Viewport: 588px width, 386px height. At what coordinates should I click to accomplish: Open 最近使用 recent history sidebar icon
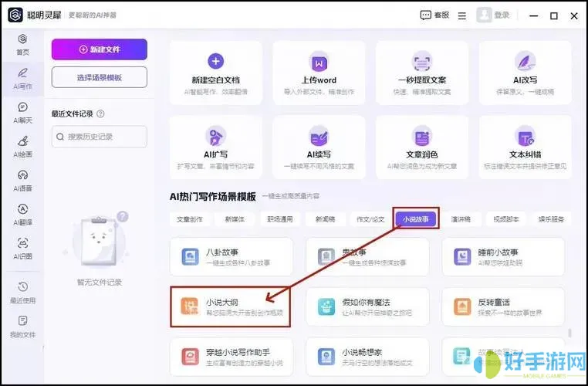click(x=22, y=287)
